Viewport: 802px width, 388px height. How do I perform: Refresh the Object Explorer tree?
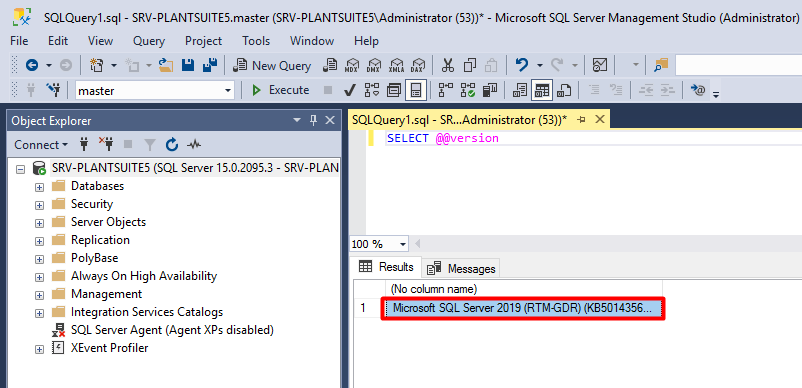pyautogui.click(x=172, y=145)
